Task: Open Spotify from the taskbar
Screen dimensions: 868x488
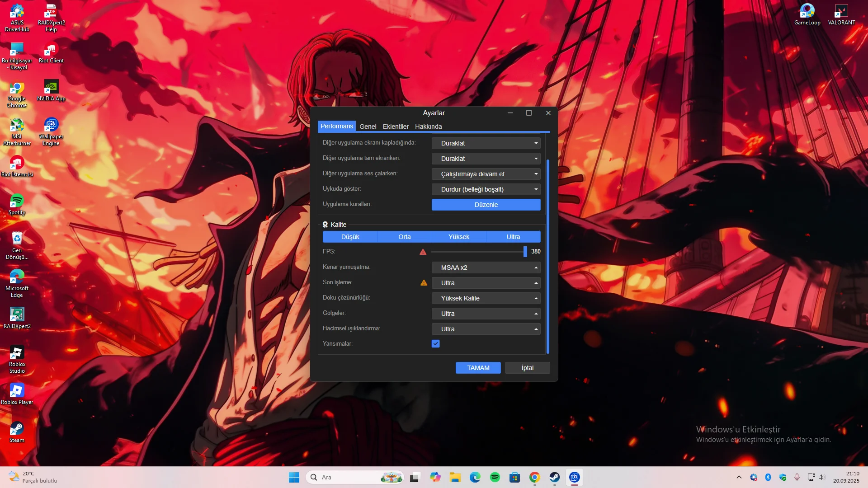Action: 495,477
